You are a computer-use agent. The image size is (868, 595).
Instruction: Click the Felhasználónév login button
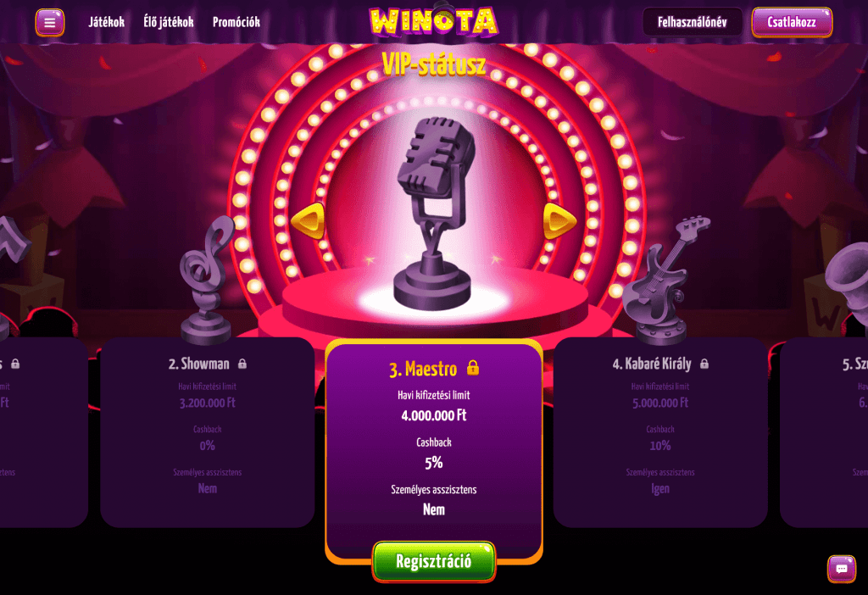click(x=692, y=22)
